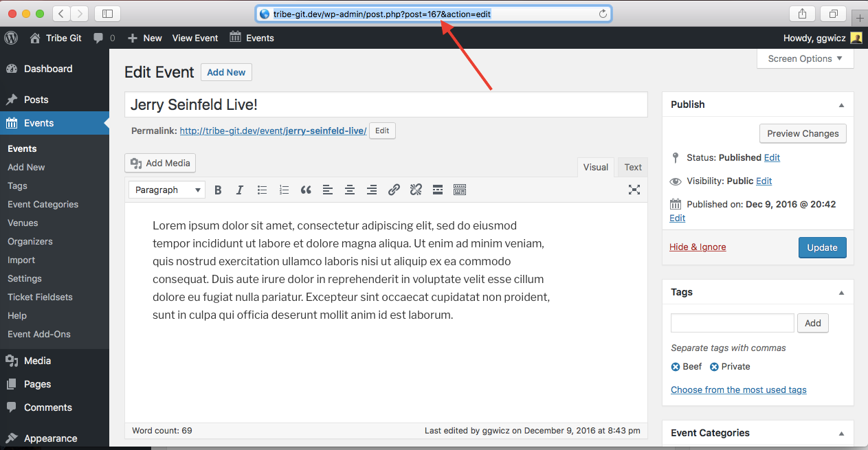Insert a bulleted list

point(262,190)
